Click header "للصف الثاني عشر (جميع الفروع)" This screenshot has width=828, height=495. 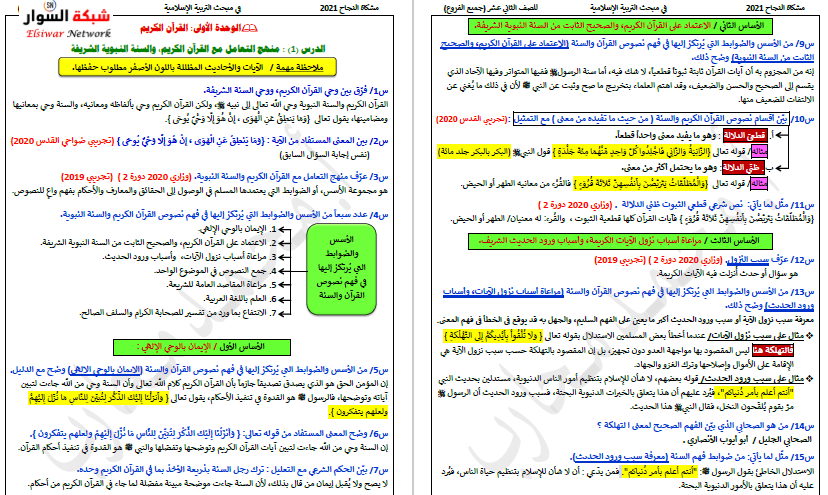(491, 8)
